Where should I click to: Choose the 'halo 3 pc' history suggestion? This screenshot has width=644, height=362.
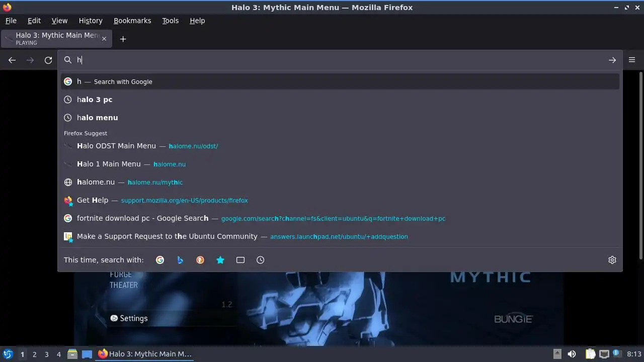click(340, 100)
